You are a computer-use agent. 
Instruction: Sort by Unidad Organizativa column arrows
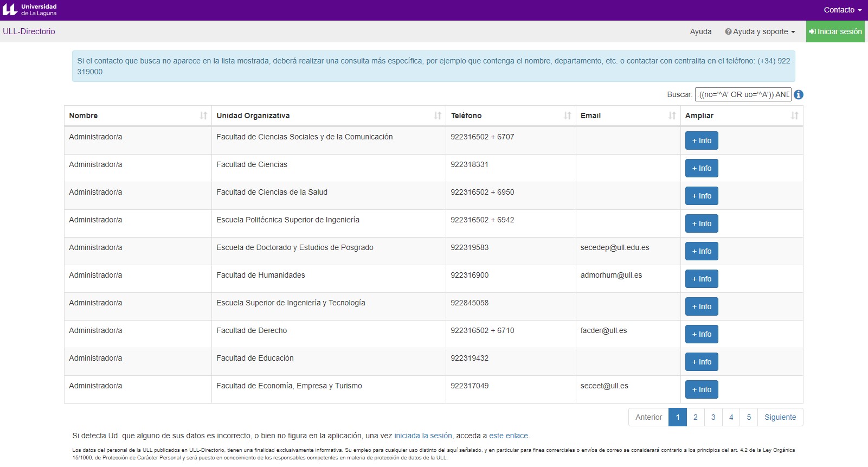(x=438, y=116)
